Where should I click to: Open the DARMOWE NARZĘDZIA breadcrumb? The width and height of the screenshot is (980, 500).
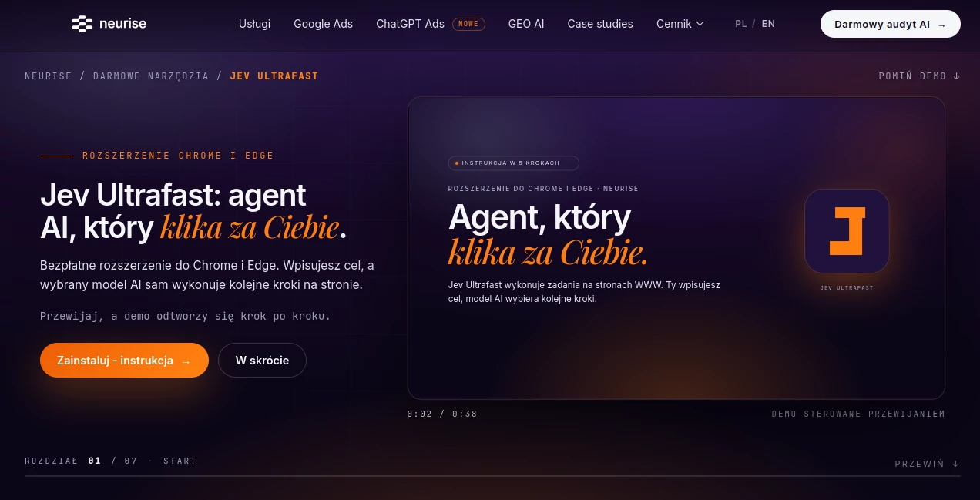(x=151, y=76)
